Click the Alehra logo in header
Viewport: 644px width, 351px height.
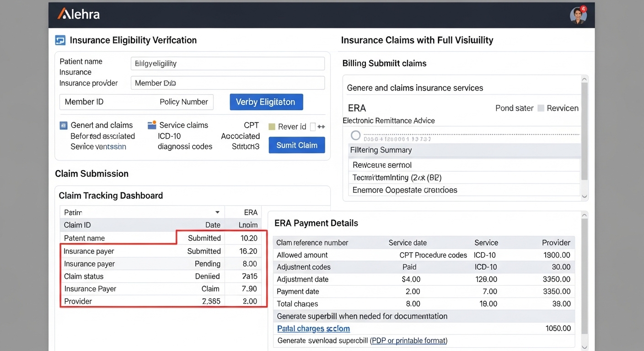click(78, 14)
